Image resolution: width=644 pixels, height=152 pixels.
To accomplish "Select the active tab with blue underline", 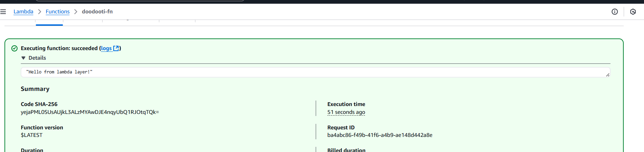I will pos(49,23).
